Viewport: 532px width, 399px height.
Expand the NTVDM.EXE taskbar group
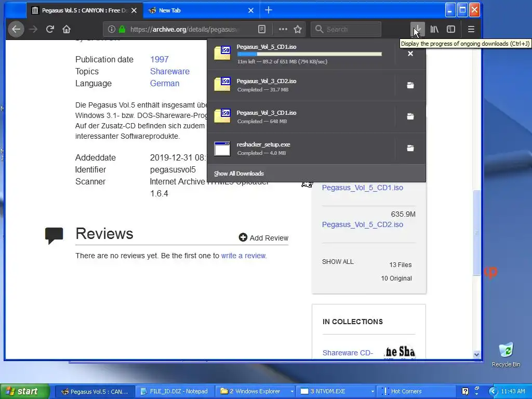click(x=373, y=392)
